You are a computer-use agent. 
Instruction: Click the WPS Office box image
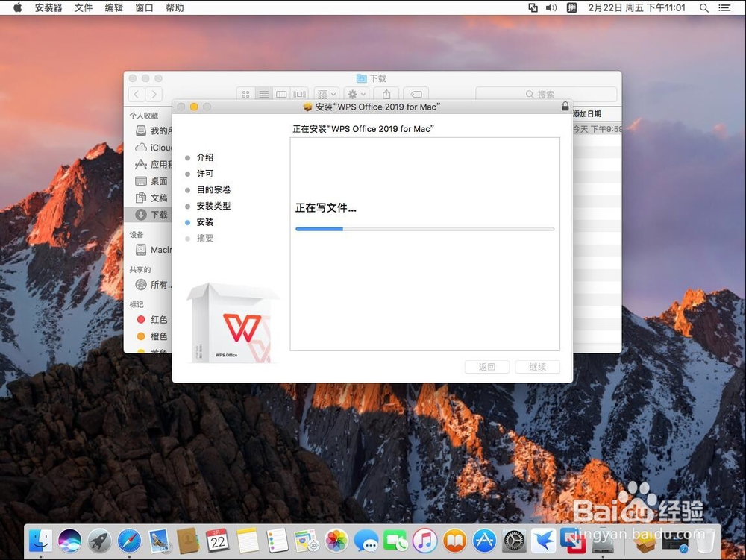coord(233,323)
